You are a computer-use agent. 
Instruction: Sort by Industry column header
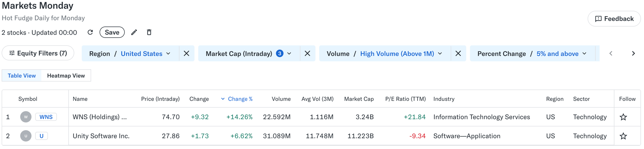(x=444, y=99)
